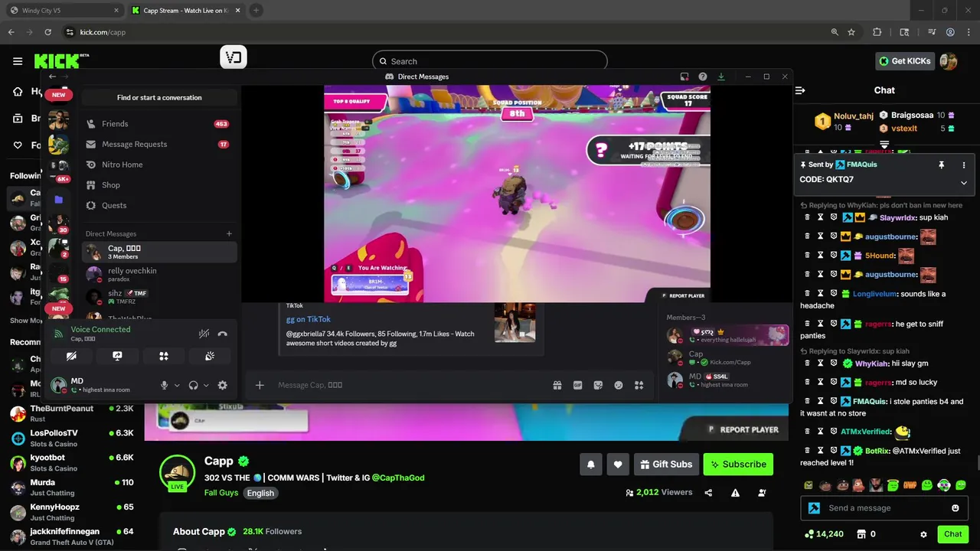Screen dimensions: 980x551
Task: Expand the chat leaderboard handle
Action: 884,144
